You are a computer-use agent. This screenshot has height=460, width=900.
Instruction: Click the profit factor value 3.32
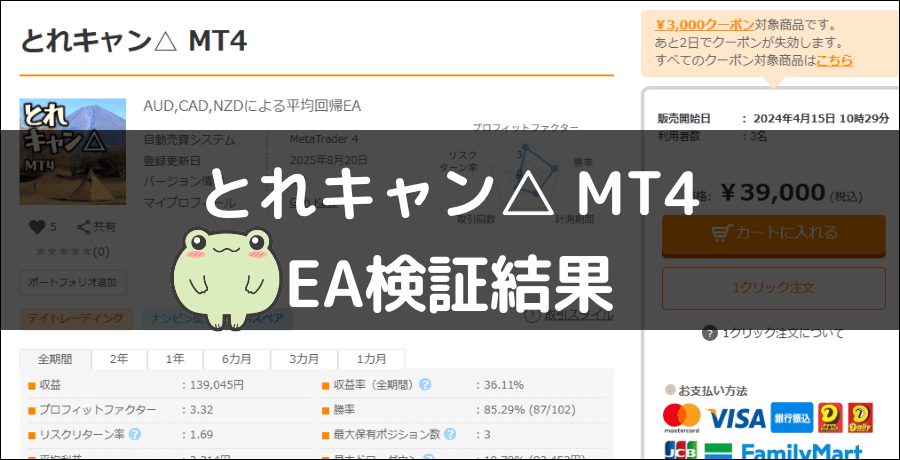click(x=201, y=409)
